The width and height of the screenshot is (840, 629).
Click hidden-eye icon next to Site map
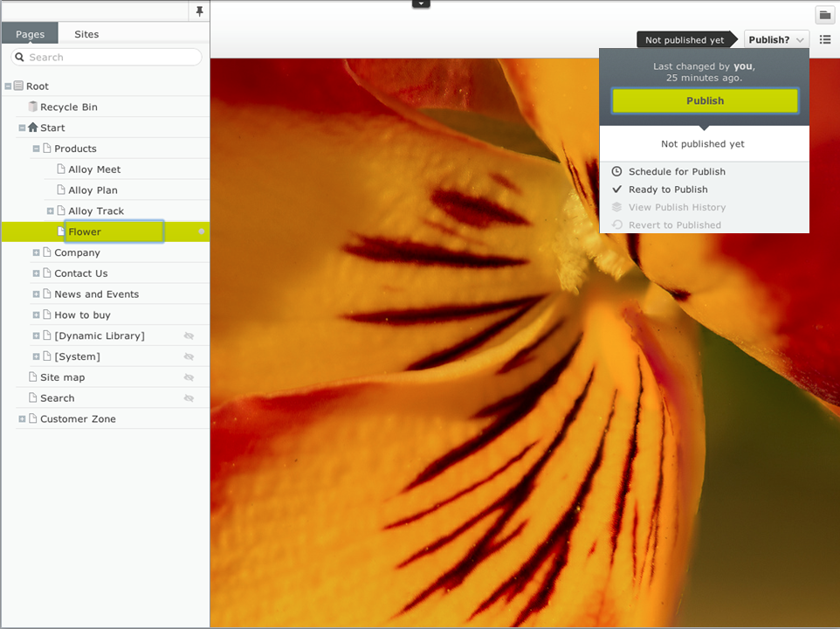click(x=189, y=377)
